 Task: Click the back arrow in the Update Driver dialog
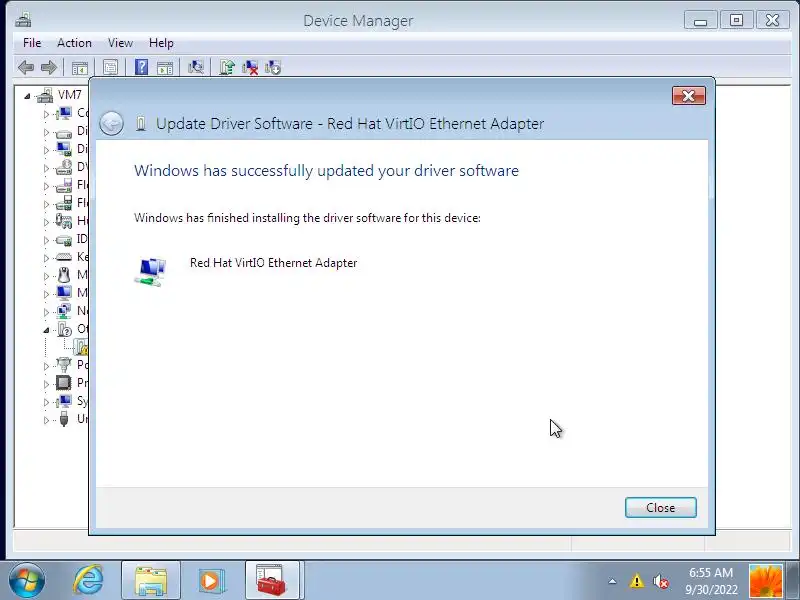tap(111, 123)
